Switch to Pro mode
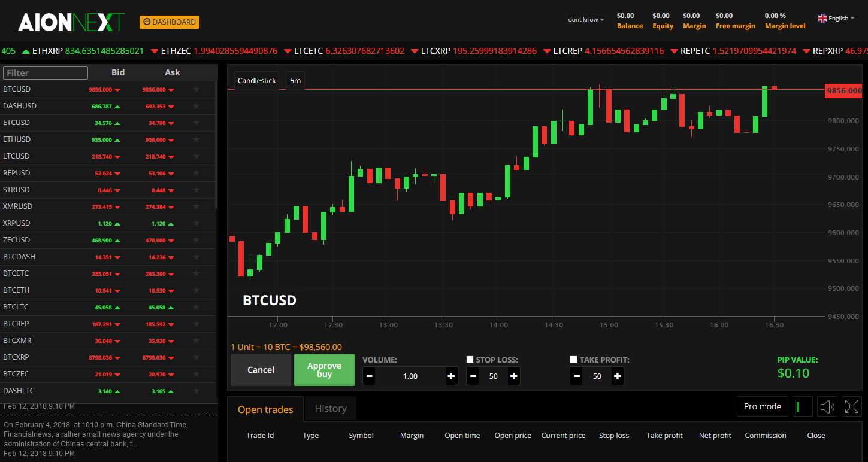 pos(762,406)
